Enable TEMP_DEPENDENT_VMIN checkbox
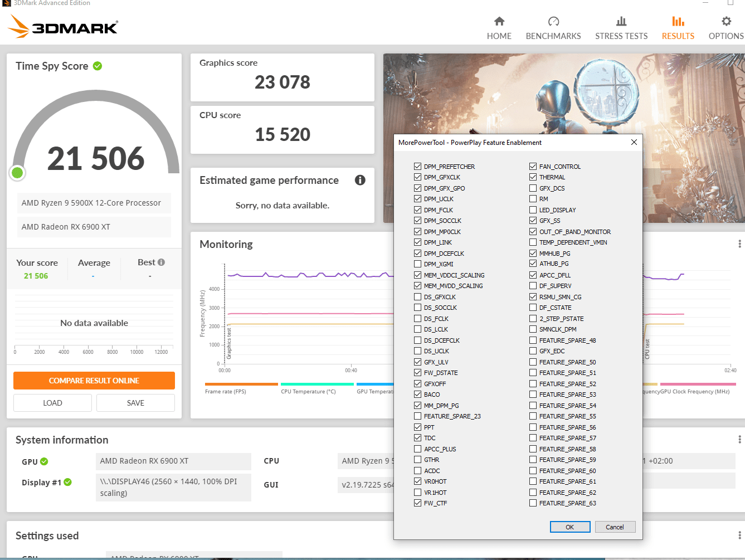Viewport: 745px width, 560px height. pyautogui.click(x=533, y=242)
